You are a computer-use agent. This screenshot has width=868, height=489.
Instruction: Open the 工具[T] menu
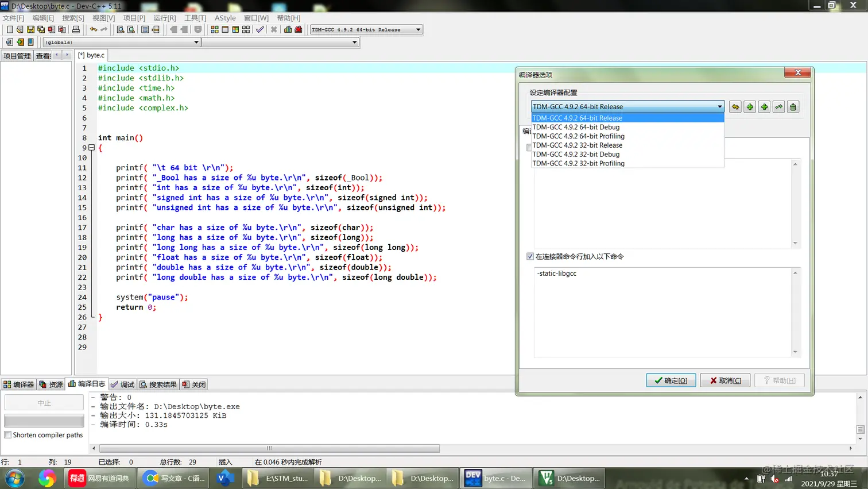click(x=195, y=18)
